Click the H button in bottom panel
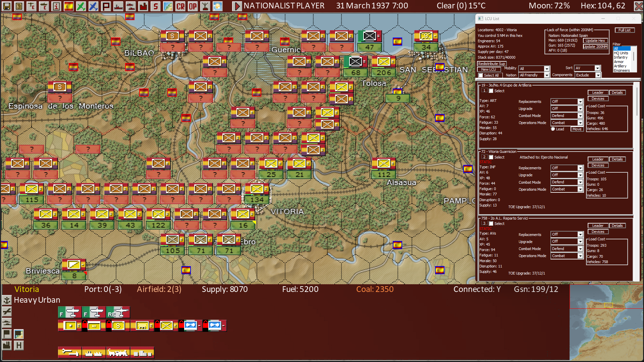Viewport: 644px width, 362px height. click(x=19, y=345)
